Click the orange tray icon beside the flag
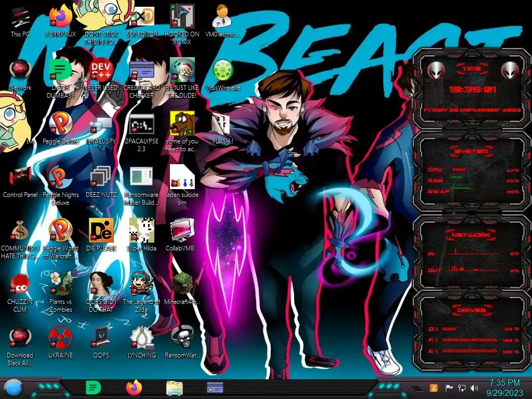The width and height of the screenshot is (532, 399). coord(434,388)
